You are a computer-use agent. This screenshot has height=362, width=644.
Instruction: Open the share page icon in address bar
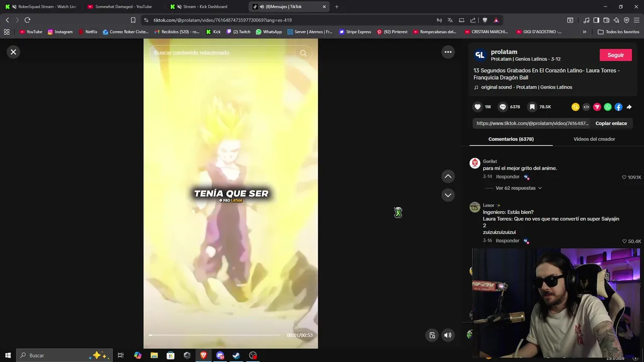(x=473, y=20)
